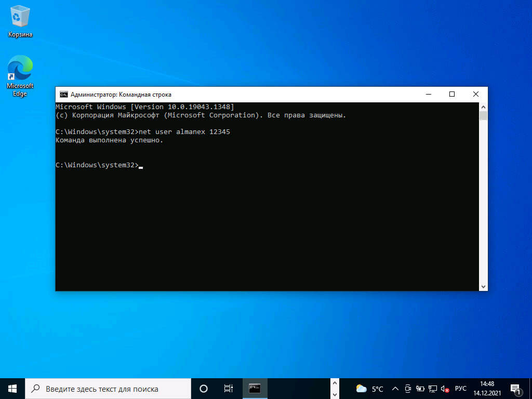Expand hidden tray icons chevron
532x399 pixels.
pos(395,389)
